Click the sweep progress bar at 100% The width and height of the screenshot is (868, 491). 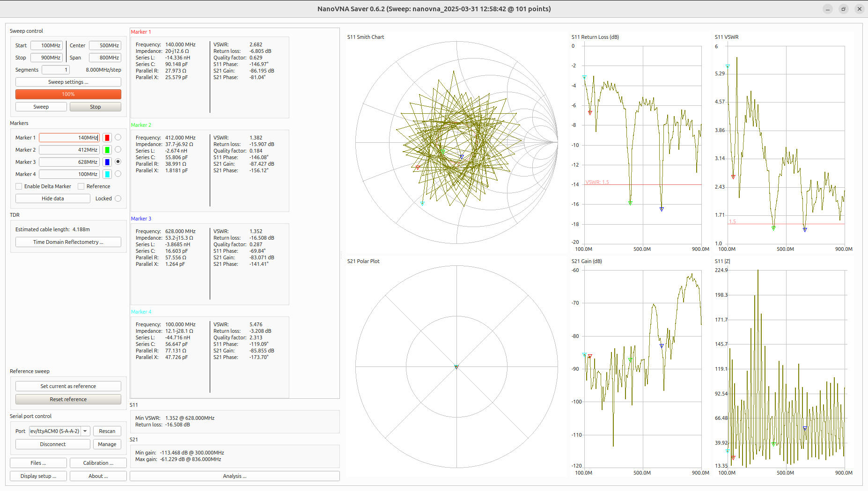tap(68, 94)
